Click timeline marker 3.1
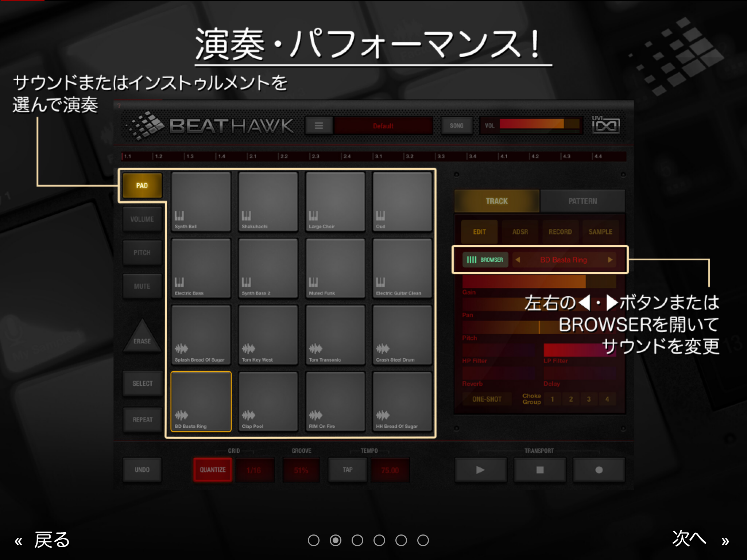 tap(378, 156)
